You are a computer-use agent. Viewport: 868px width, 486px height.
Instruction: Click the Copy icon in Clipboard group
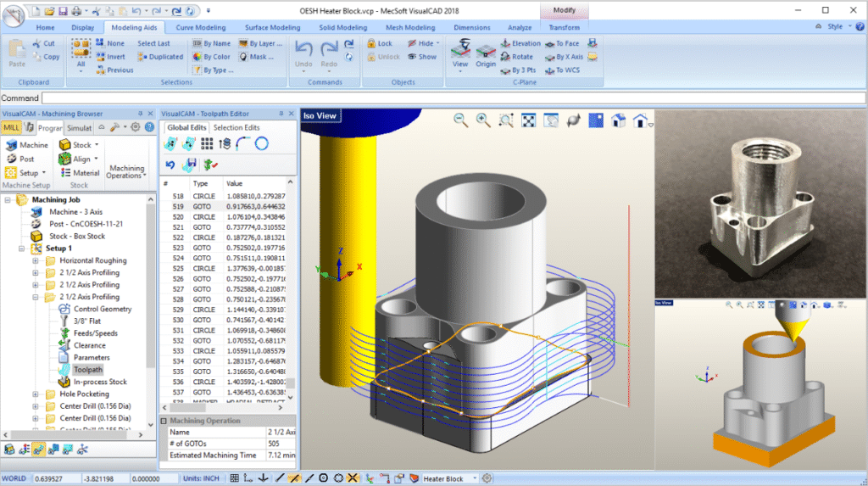click(x=37, y=57)
